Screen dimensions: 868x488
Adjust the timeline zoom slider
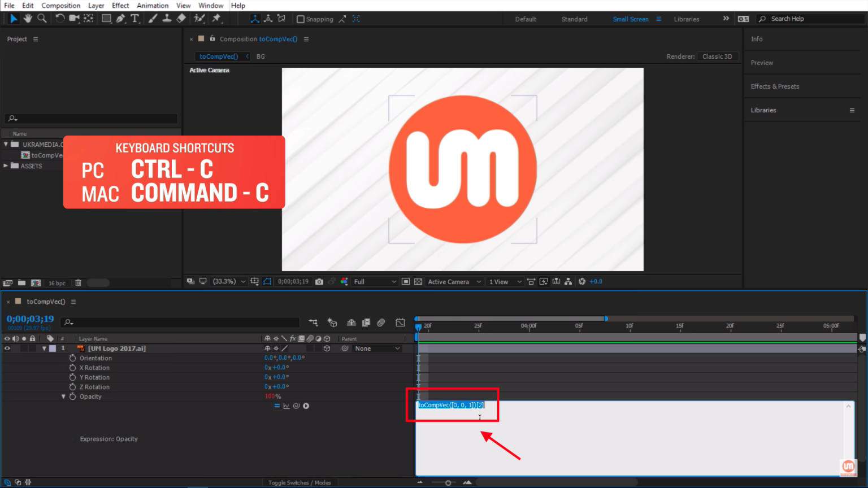[448, 482]
